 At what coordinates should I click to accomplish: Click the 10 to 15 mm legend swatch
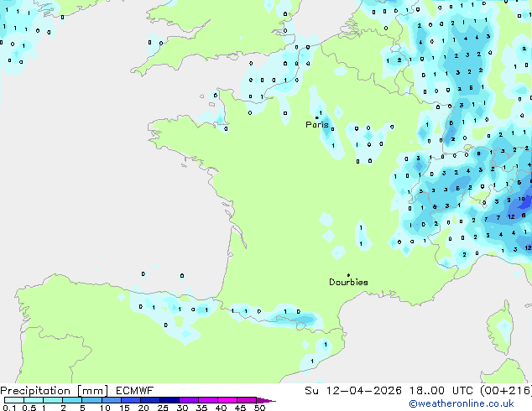(x=111, y=400)
